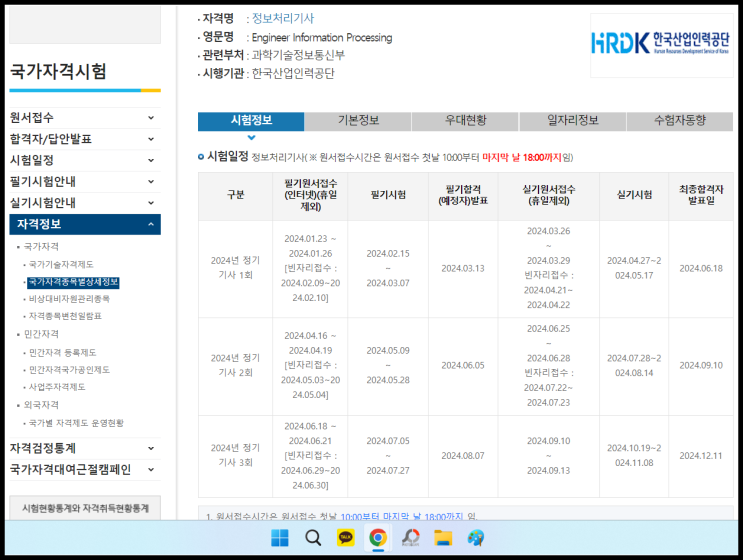Screen dimensions: 743x560
Task: Open the 자격종목변천일람표 link
Action: coord(65,316)
